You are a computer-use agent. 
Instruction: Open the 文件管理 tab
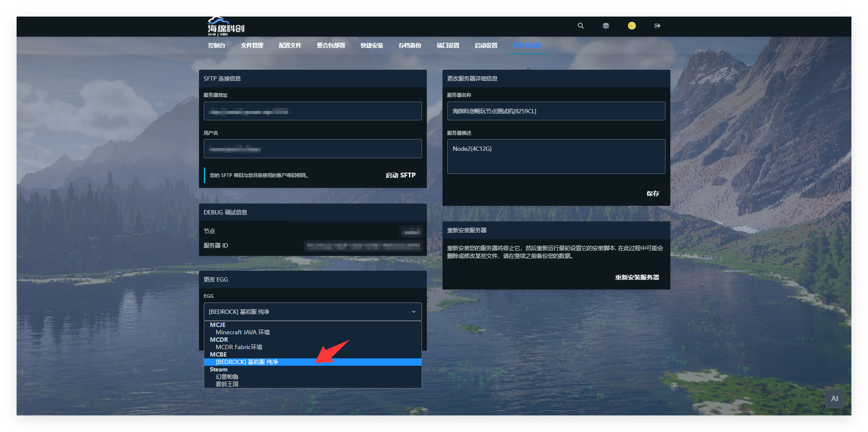pos(252,45)
